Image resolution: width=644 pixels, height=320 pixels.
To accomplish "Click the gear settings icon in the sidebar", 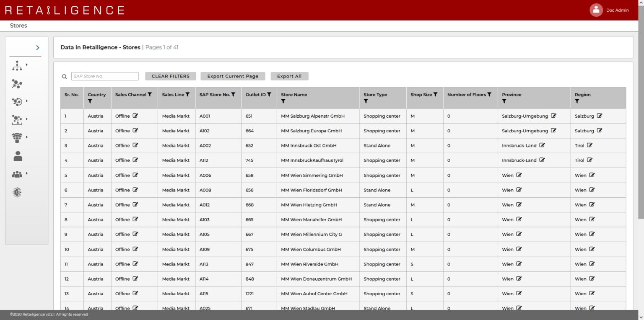I will pyautogui.click(x=17, y=192).
